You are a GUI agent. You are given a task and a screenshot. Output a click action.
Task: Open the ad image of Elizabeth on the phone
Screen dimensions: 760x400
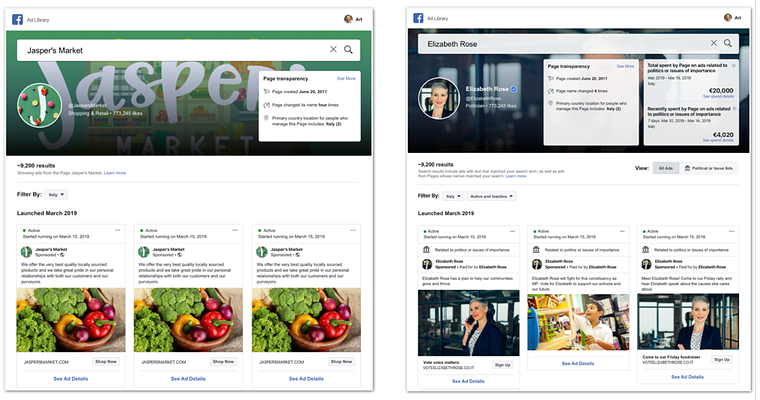click(468, 323)
